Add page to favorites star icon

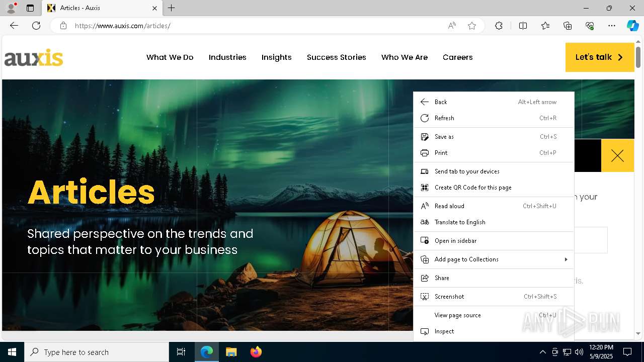pyautogui.click(x=472, y=26)
